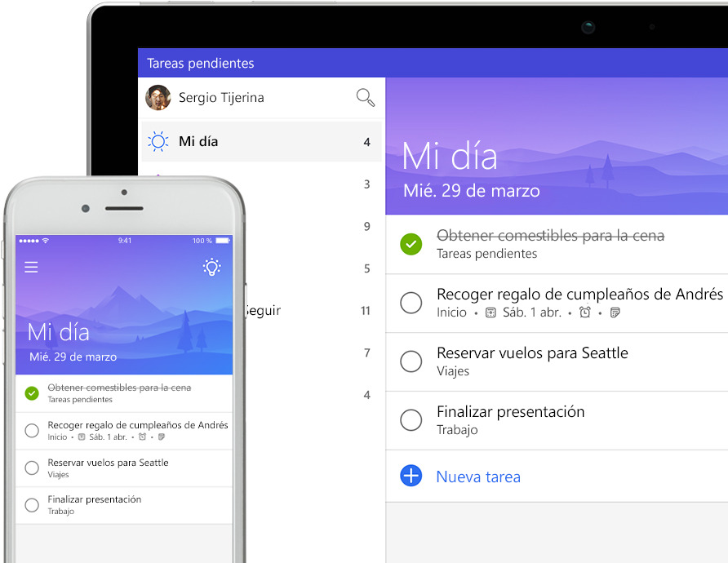
Task: Complete Finalizar presentación on the phone
Action: (31, 504)
